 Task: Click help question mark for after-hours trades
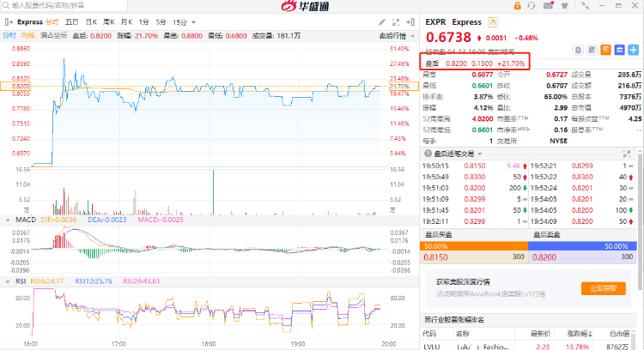point(428,154)
